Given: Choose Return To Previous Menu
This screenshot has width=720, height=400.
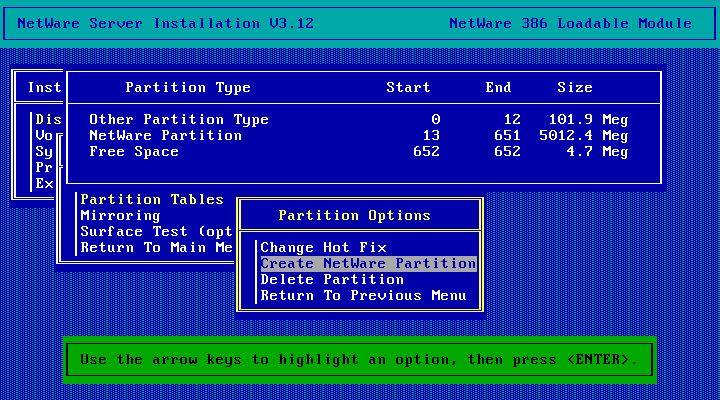Looking at the screenshot, I should coord(363,296).
